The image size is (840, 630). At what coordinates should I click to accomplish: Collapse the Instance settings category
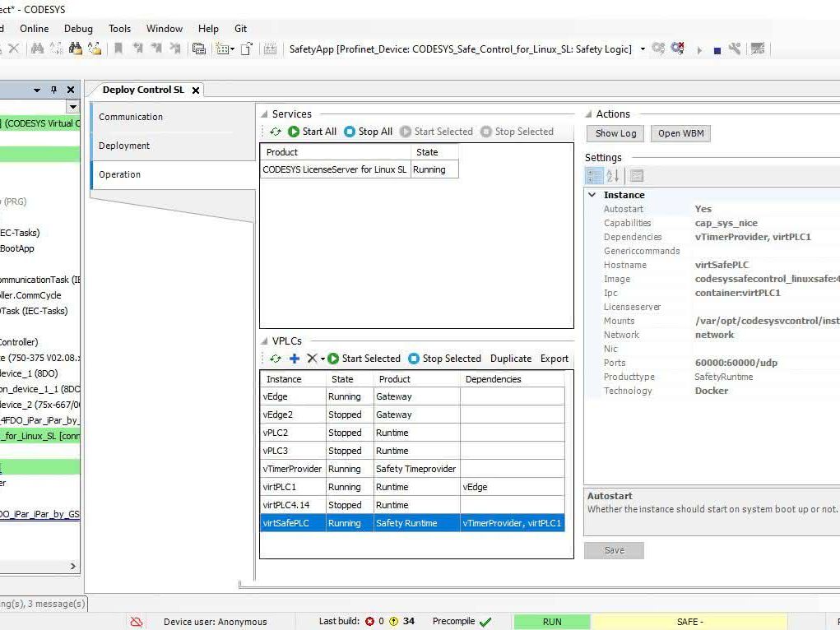[x=592, y=195]
